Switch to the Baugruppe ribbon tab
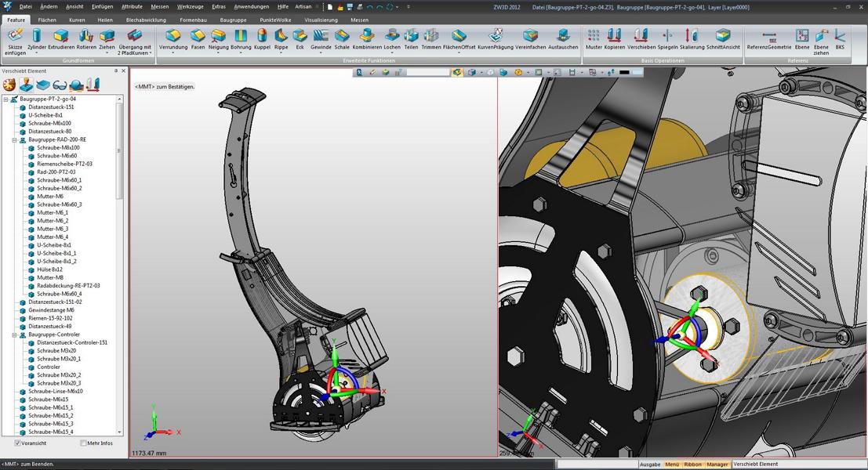Viewport: 868px width, 470px height. click(233, 20)
